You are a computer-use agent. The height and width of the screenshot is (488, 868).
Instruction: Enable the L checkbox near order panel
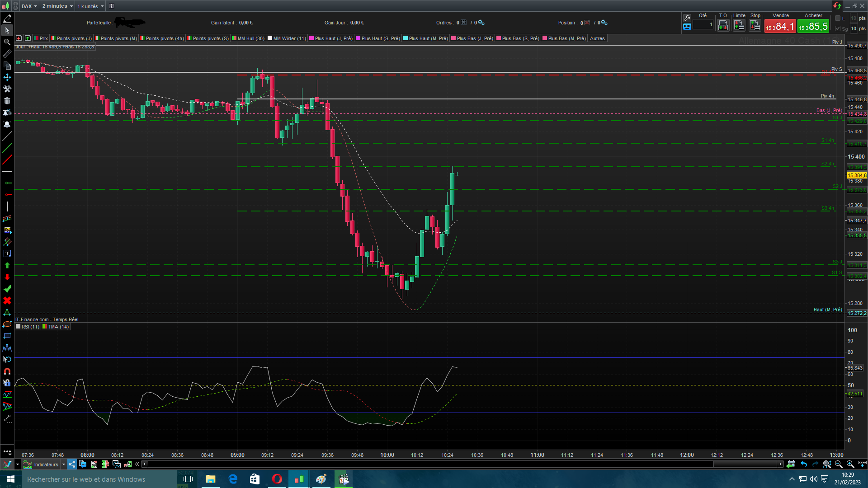[x=838, y=18]
